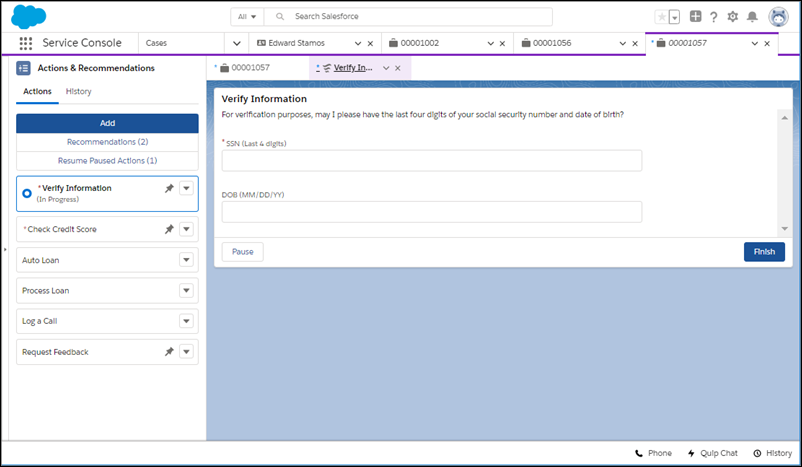Click the user avatar profile icon
Screen dimensions: 802x467
click(x=778, y=17)
